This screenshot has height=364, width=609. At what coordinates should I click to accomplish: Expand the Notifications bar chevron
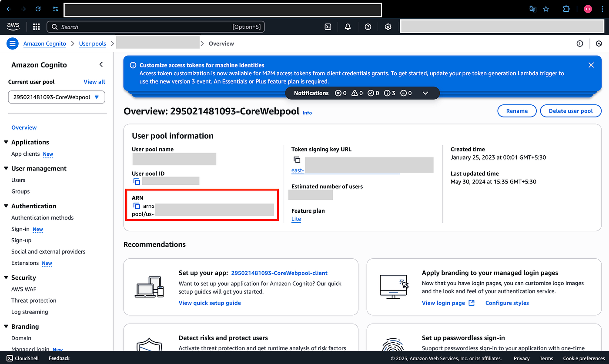coord(425,93)
